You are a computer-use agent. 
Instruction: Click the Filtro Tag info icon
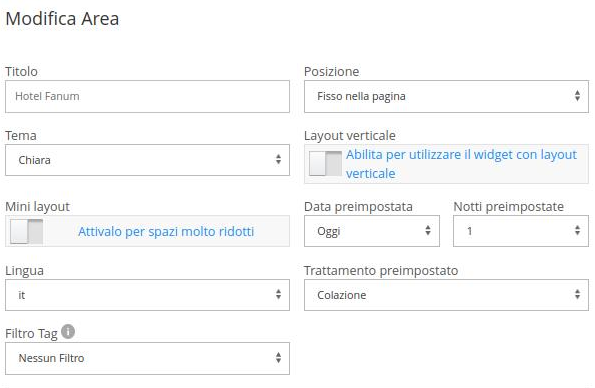(x=68, y=331)
